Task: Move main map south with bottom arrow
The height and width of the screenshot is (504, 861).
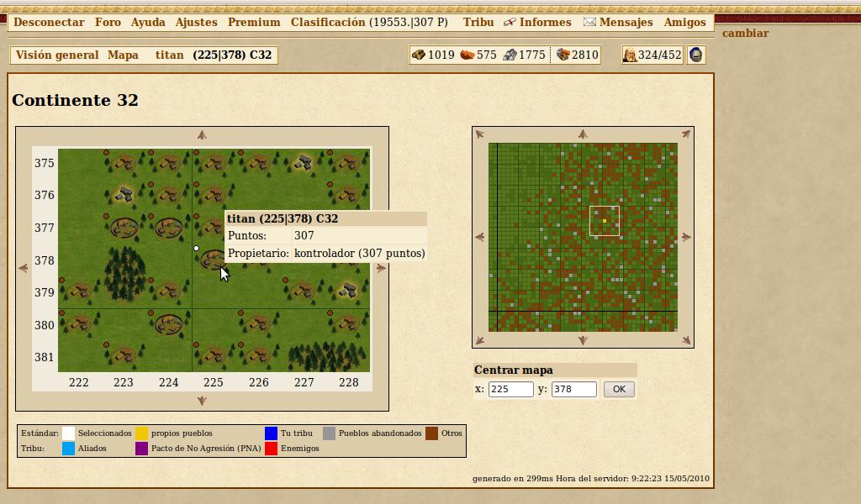Action: (x=202, y=402)
